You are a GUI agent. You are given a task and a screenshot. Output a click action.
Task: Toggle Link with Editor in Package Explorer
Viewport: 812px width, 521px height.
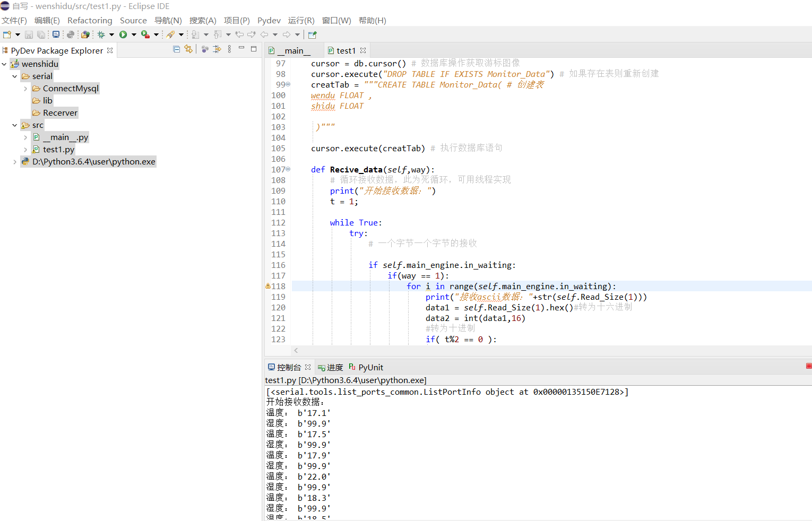pos(188,49)
